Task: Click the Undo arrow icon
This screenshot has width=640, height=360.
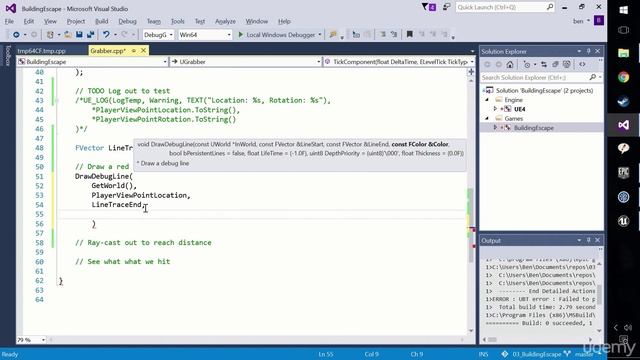Action: click(x=106, y=35)
